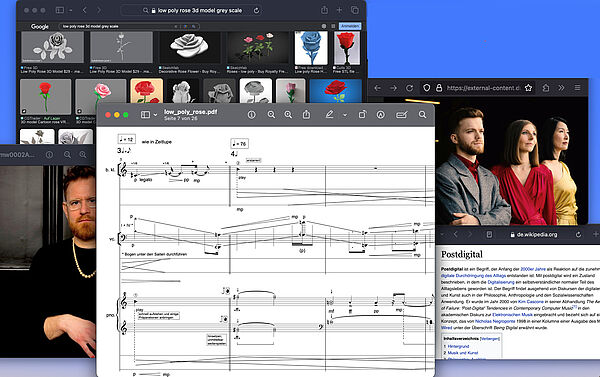This screenshot has height=377, width=600.
Task: Show site security padlock info in Firefox
Action: click(x=439, y=88)
